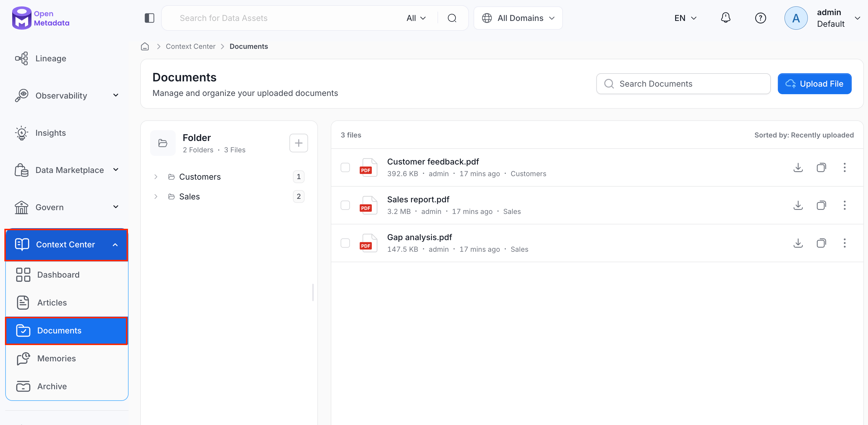Expand the Customers folder tree
Screen dimensions: 868x425
[156, 177]
